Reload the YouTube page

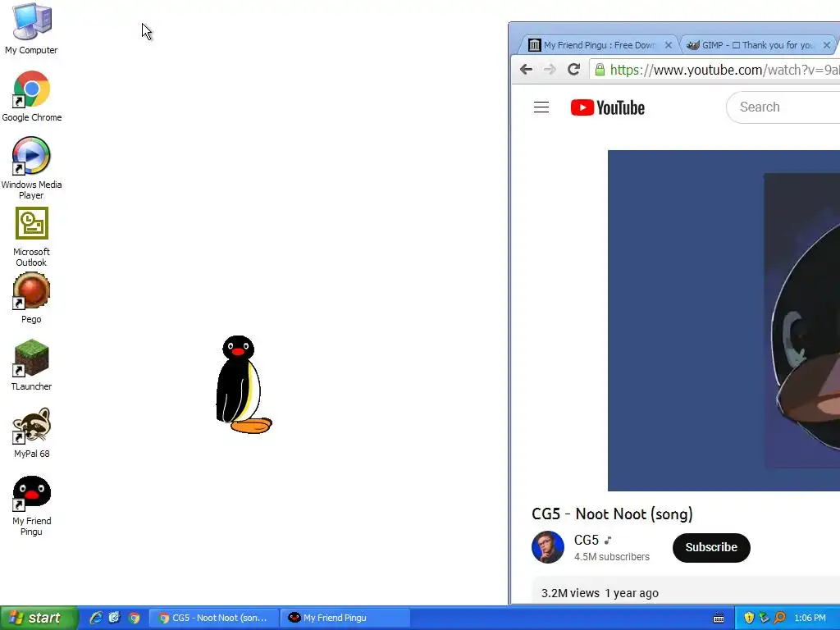573,69
